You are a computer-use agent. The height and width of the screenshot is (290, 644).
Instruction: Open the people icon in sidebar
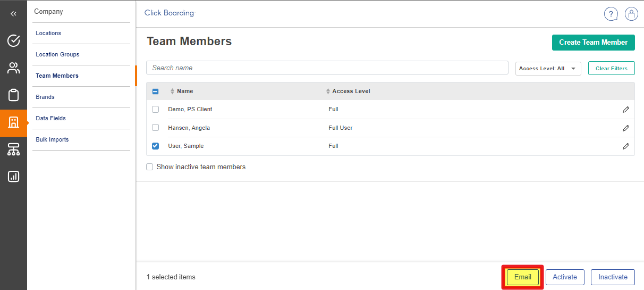coord(13,68)
